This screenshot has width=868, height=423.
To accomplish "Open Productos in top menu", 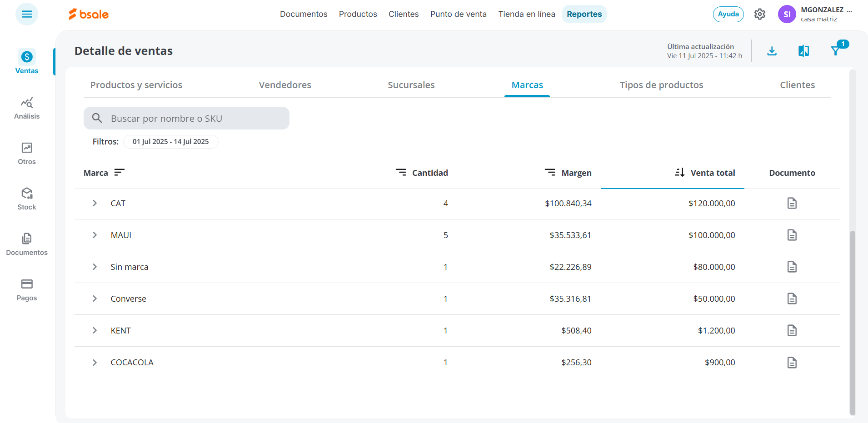I will [358, 14].
